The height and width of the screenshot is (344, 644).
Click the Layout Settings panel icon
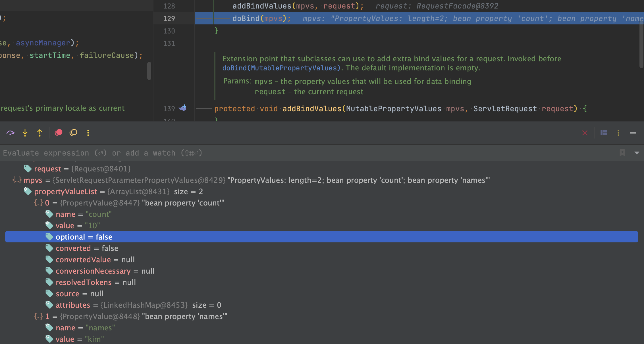coord(604,133)
